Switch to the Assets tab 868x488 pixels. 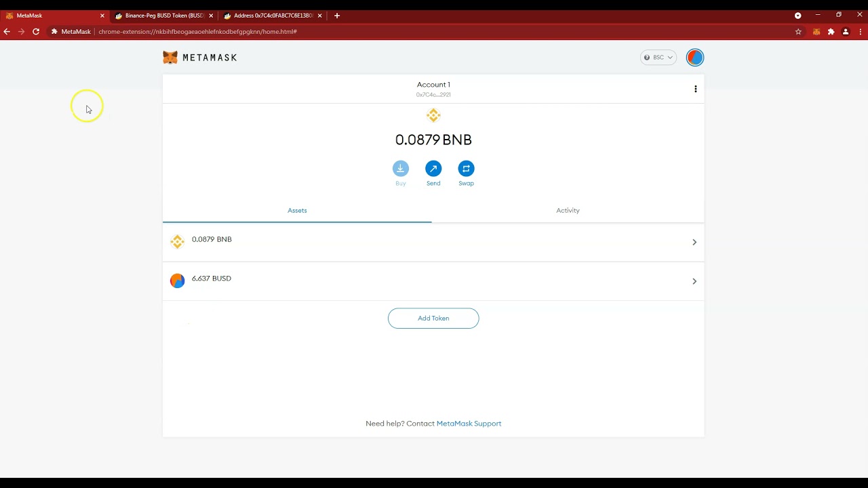[297, 211]
